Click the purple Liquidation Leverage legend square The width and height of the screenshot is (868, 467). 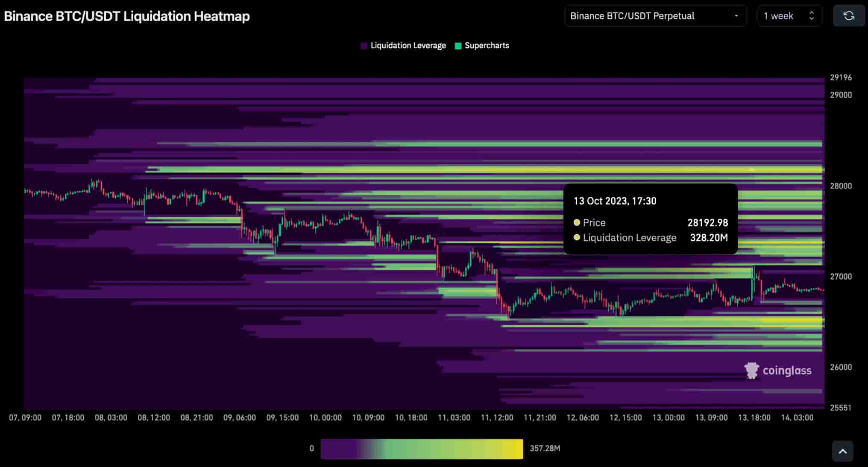(x=364, y=45)
